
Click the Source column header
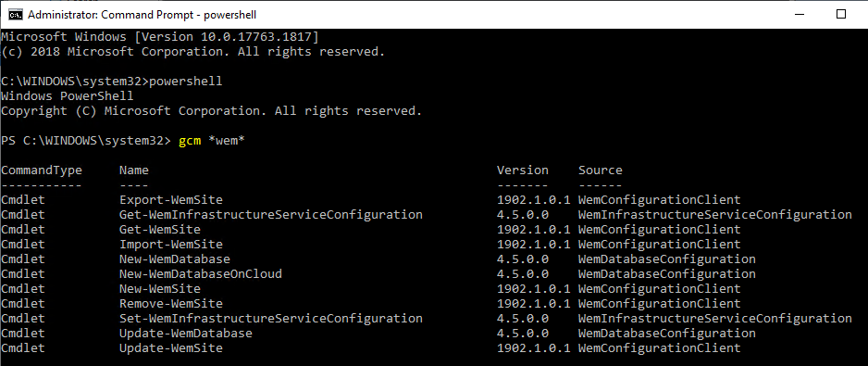[601, 170]
